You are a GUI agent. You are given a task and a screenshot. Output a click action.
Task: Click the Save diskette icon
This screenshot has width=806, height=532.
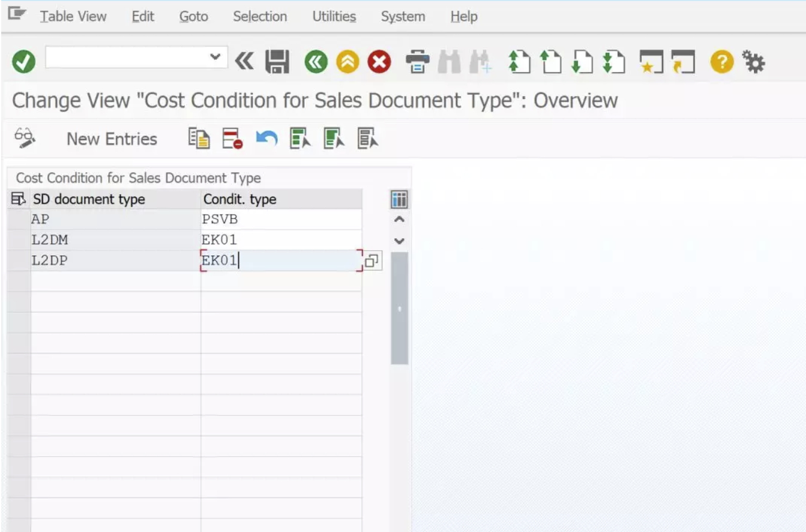tap(277, 61)
